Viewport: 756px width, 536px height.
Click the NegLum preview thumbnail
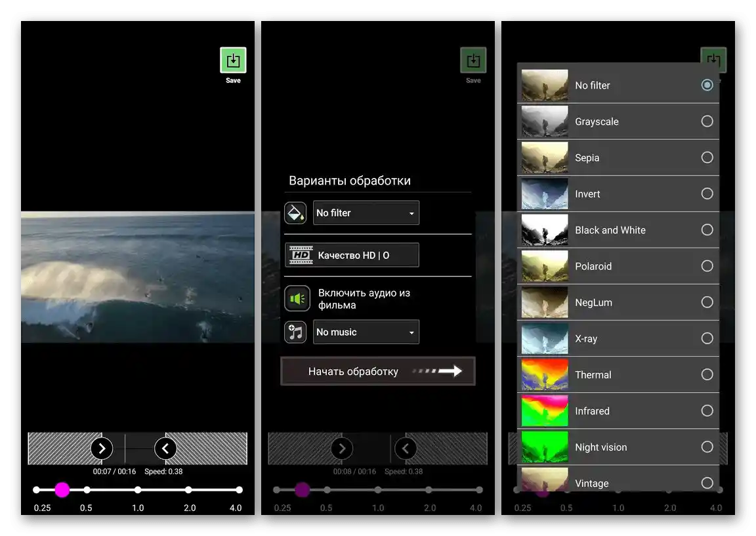(545, 302)
